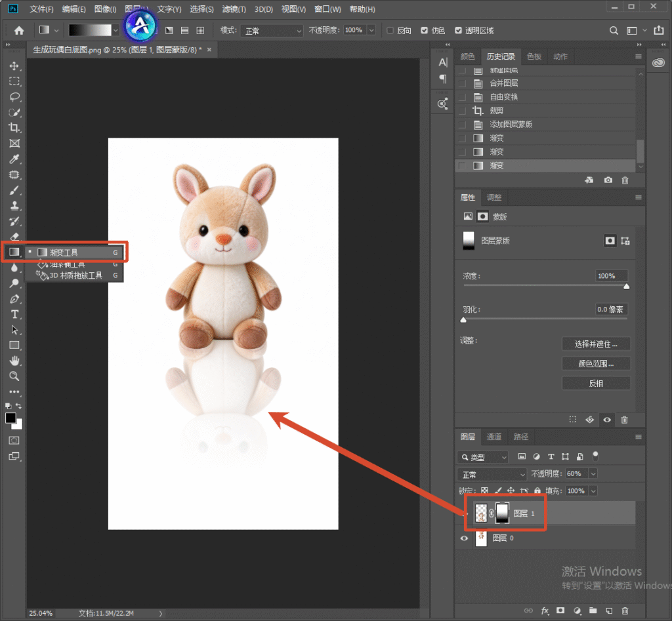Viewport: 672px width, 621px height.
Task: Open the layer filter 类型 dropdown
Action: point(483,457)
